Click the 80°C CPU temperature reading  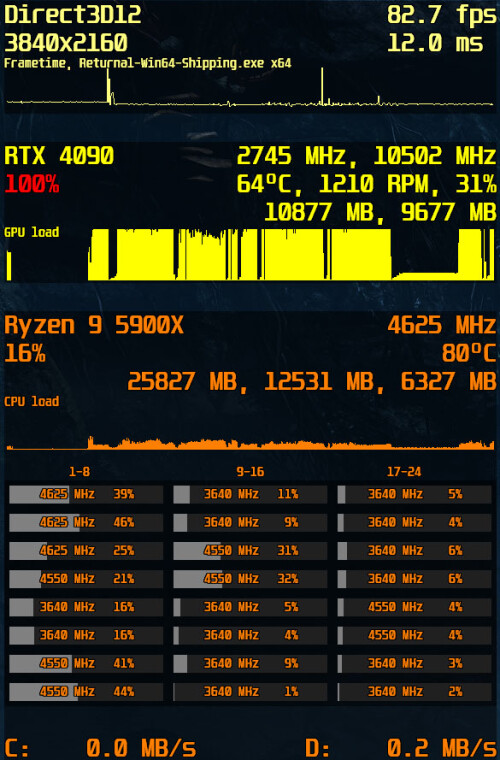coord(469,354)
